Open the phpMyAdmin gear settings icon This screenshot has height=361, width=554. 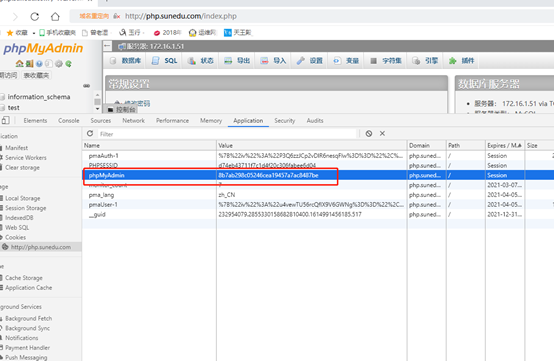tap(59, 64)
